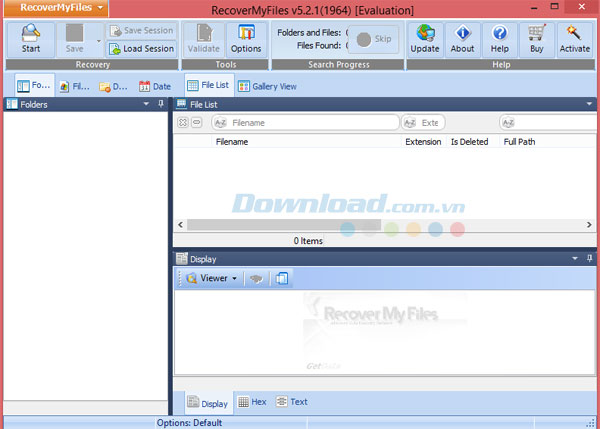The height and width of the screenshot is (429, 600).
Task: Select the Gallery View tab
Action: (267, 86)
